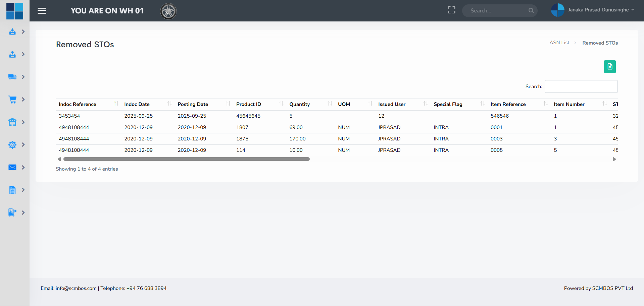Click the envelope mail icon in sidebar
The image size is (644, 306).
[12, 167]
